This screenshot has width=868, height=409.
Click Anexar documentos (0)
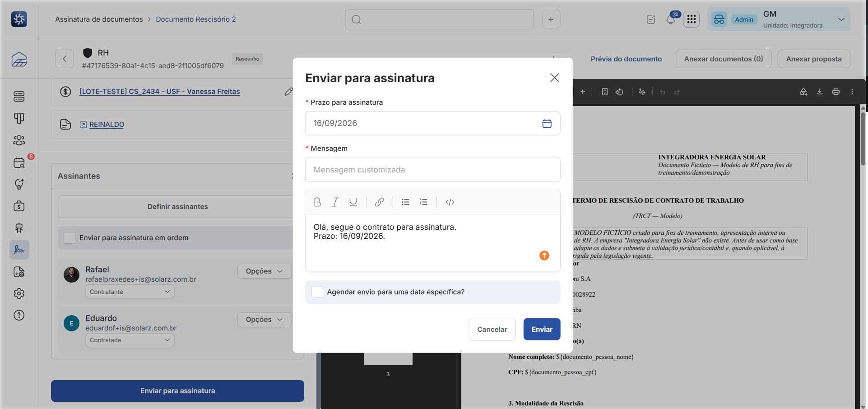pos(724,59)
